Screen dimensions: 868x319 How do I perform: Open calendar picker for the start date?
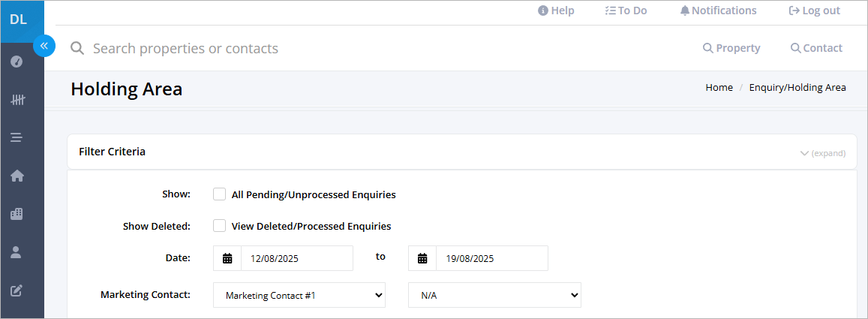pos(227,258)
